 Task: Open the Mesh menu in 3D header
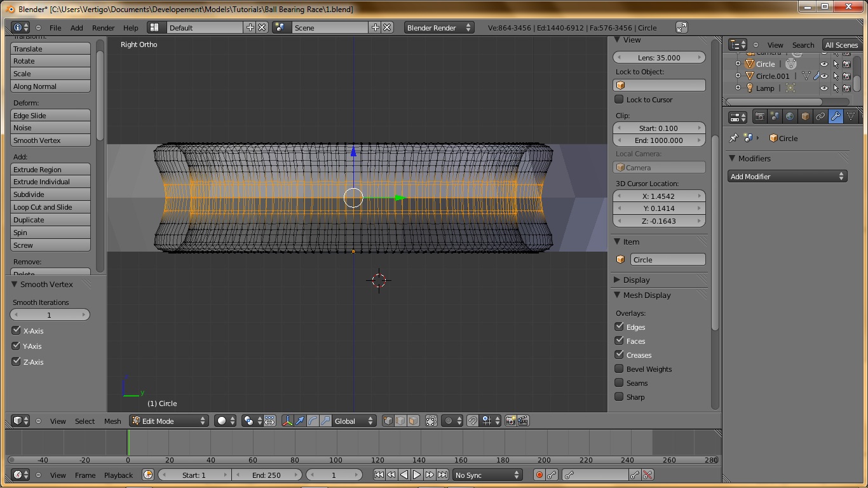(x=112, y=421)
